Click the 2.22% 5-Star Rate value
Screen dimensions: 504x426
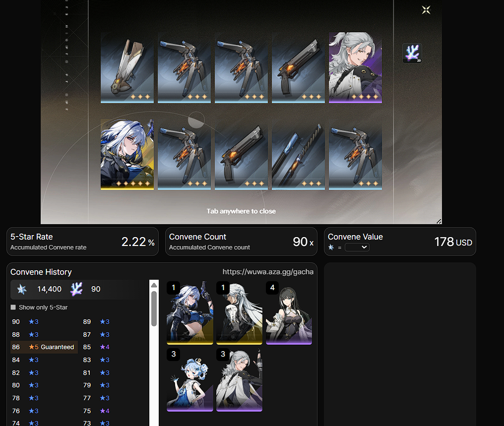(138, 242)
